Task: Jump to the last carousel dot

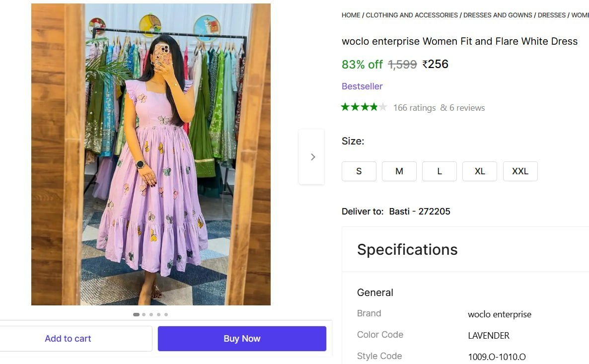Action: click(x=166, y=314)
